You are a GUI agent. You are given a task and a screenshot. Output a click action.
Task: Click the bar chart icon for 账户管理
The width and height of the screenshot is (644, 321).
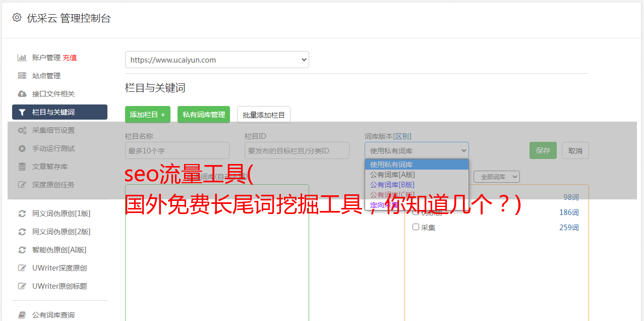point(22,58)
